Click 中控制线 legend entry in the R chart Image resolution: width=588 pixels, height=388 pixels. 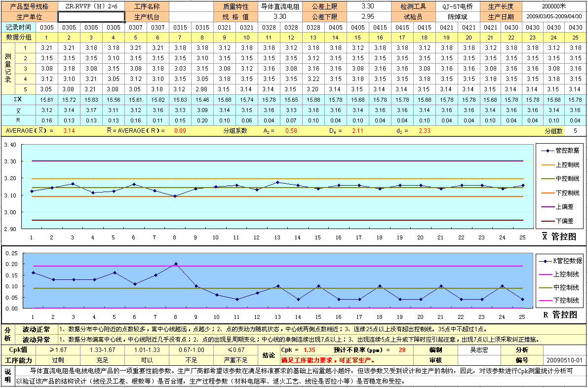pos(559,287)
